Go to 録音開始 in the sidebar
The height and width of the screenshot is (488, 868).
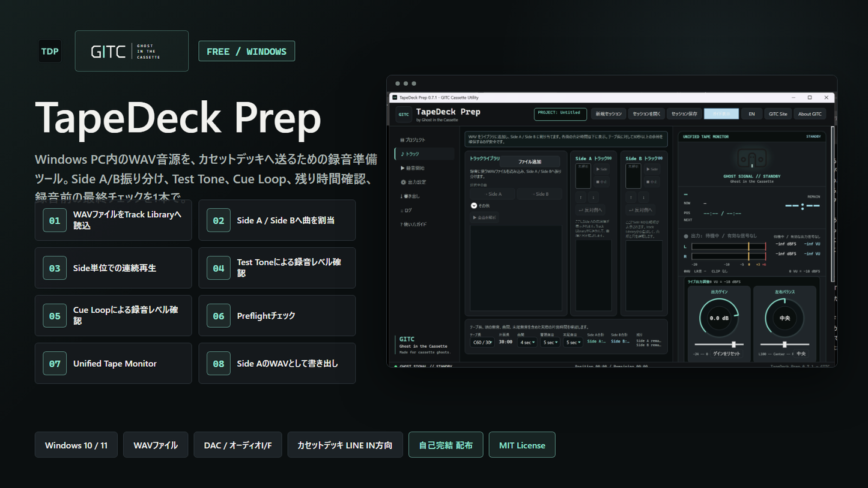[x=424, y=168]
